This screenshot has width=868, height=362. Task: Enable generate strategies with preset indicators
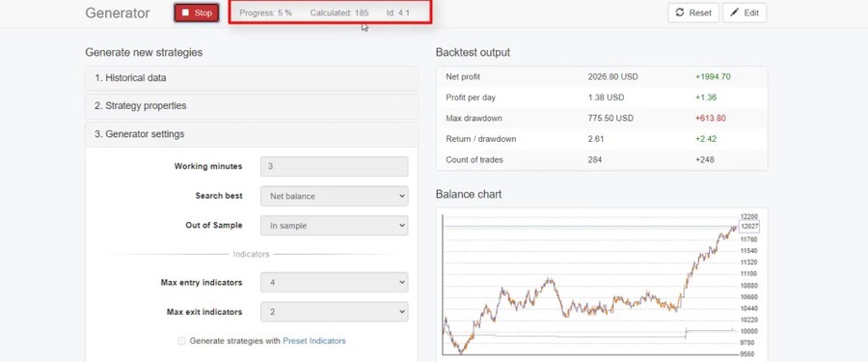coord(181,341)
